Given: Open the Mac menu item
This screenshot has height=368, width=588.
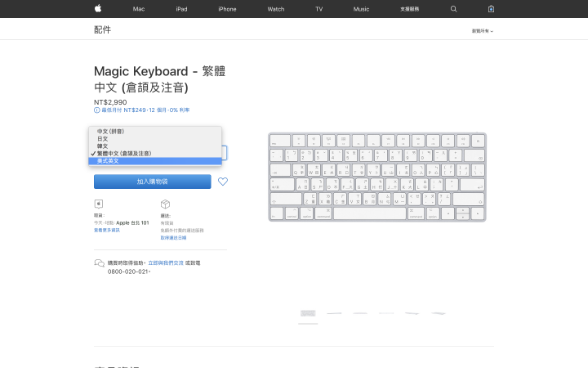Looking at the screenshot, I should click(x=138, y=9).
